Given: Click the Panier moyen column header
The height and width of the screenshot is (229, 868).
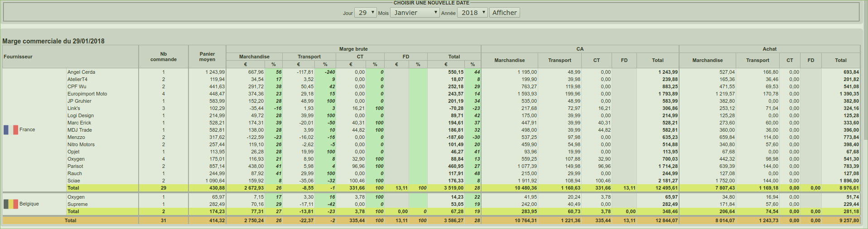Looking at the screenshot, I should 207,57.
